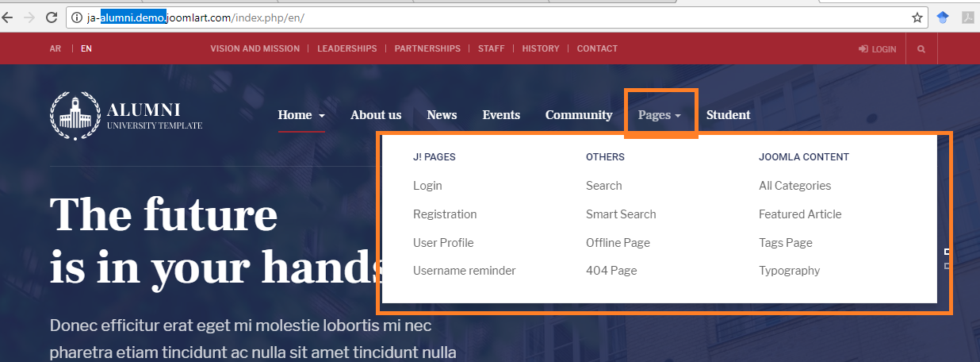Click the Alumni University Template logo
The height and width of the screenshot is (362, 980).
[x=126, y=116]
